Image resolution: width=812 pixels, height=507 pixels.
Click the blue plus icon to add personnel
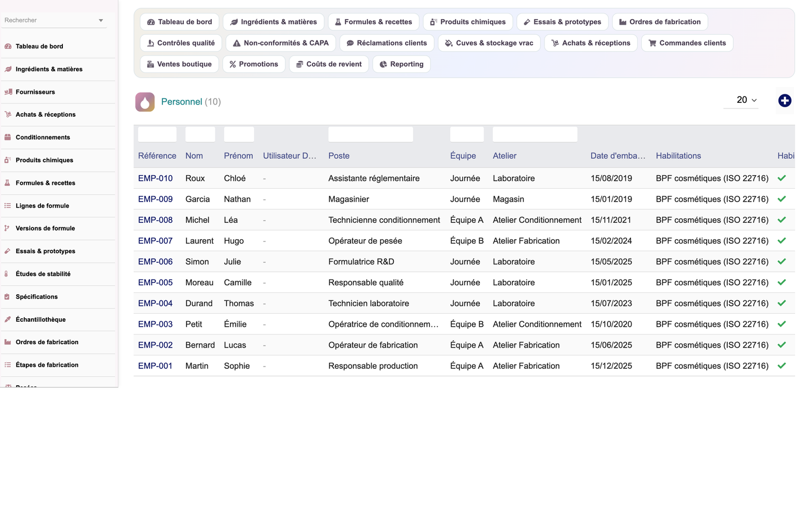(785, 101)
